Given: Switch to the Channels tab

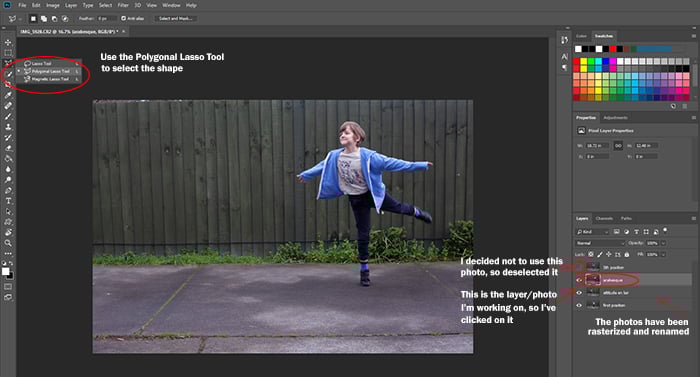Looking at the screenshot, I should (x=604, y=218).
